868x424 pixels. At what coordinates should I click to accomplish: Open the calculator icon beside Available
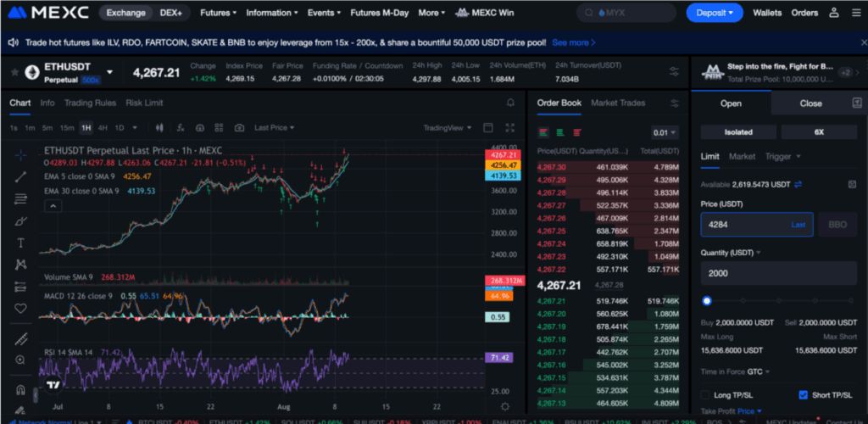tap(852, 184)
